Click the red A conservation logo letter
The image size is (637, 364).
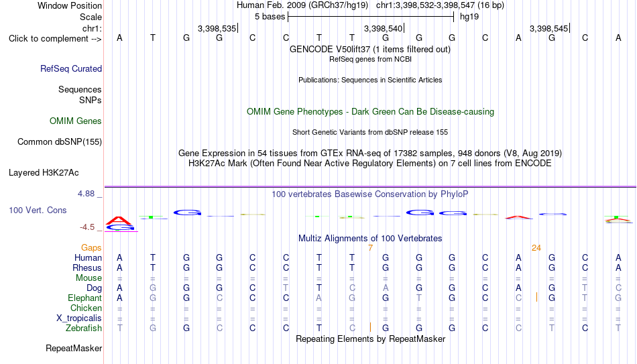119,221
